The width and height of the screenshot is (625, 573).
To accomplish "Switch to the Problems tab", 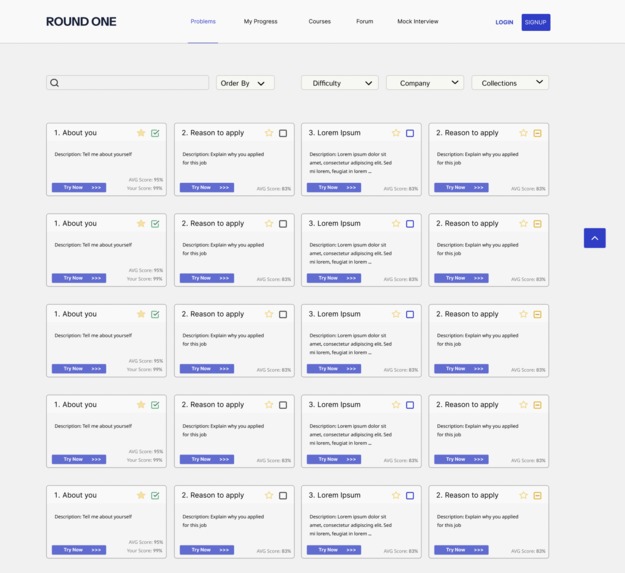I will (203, 22).
